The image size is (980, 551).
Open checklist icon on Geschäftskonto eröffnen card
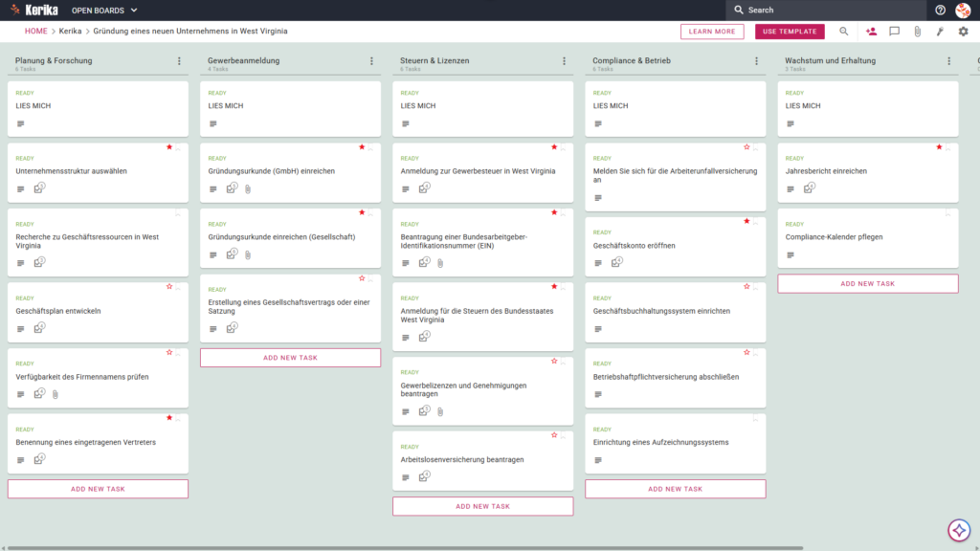(x=617, y=262)
